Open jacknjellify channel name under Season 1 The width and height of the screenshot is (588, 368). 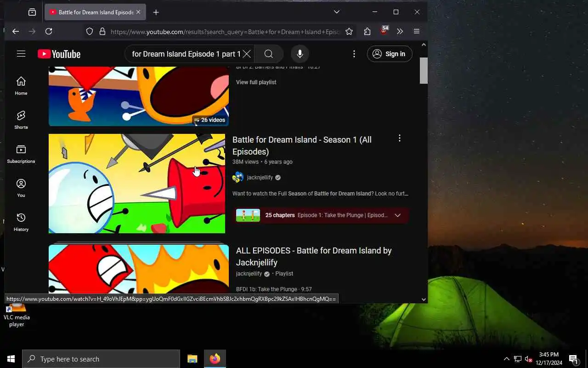[x=260, y=178]
